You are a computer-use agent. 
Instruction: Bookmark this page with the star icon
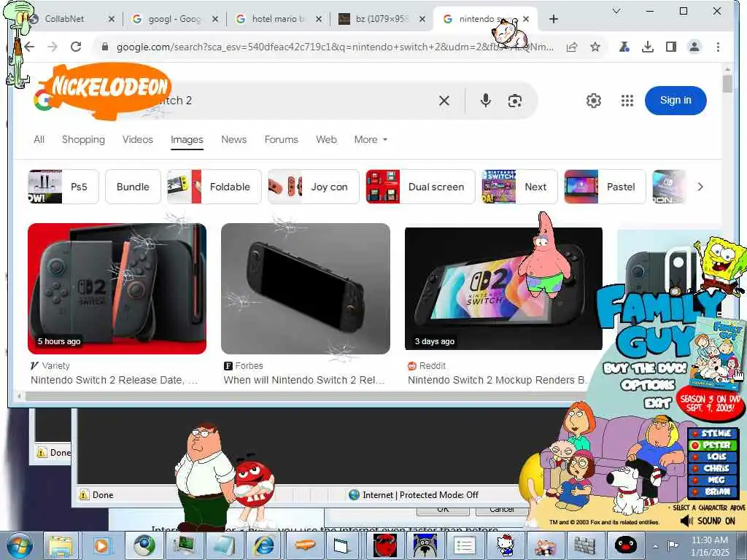(595, 47)
